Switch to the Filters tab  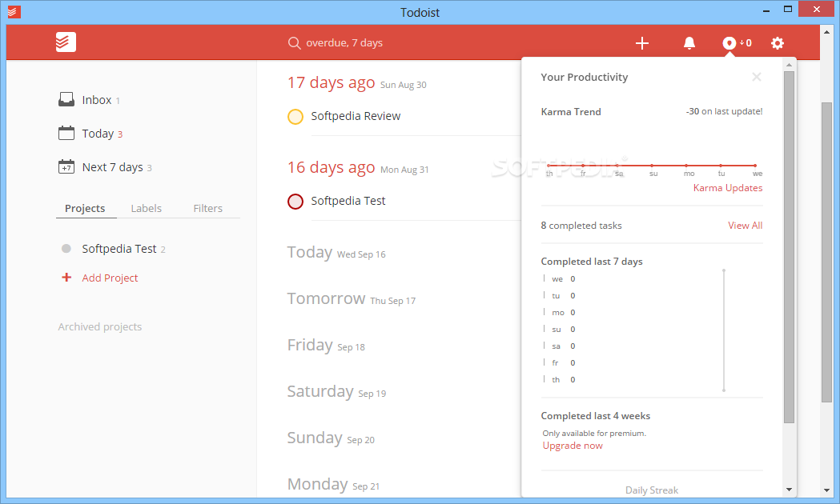[x=208, y=208]
